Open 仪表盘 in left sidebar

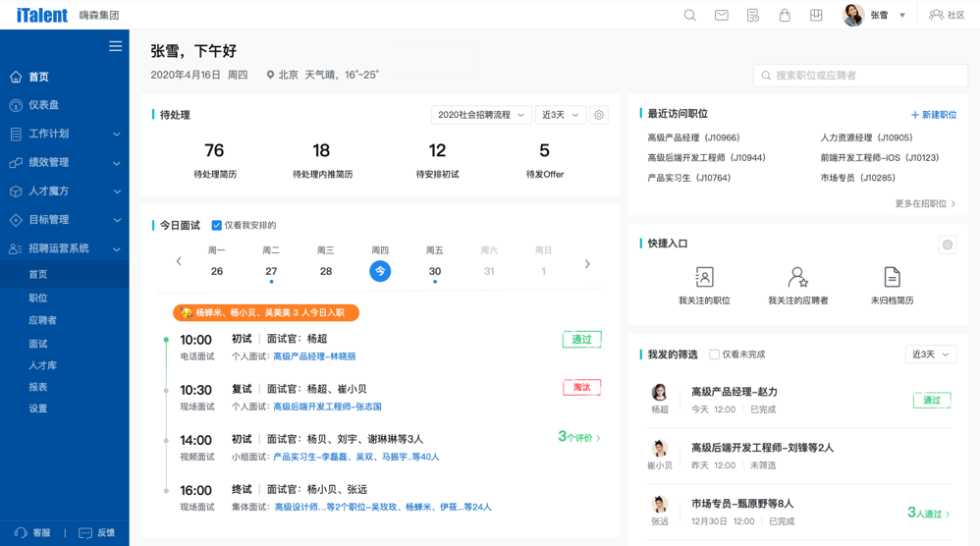coord(43,105)
